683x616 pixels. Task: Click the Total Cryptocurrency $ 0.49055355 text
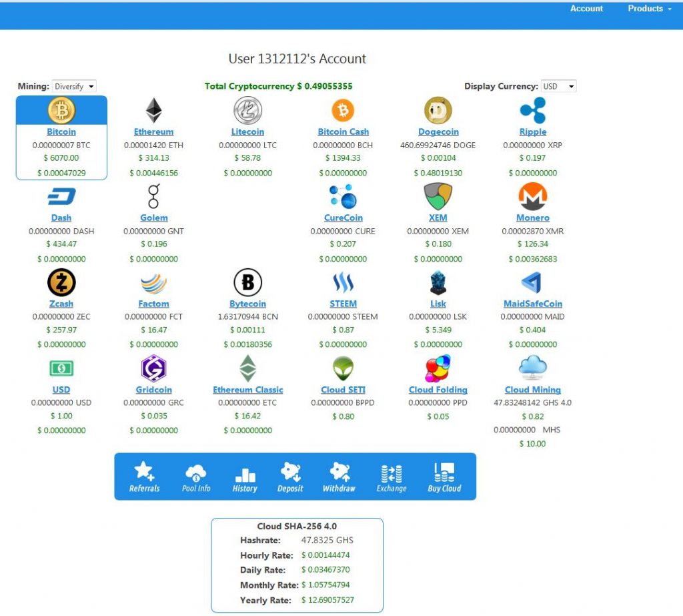point(279,86)
